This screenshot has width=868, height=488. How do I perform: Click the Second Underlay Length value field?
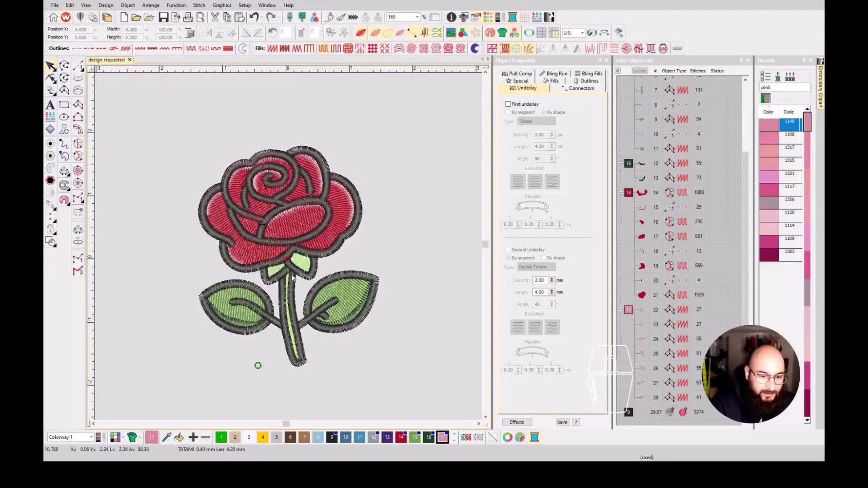pos(540,292)
